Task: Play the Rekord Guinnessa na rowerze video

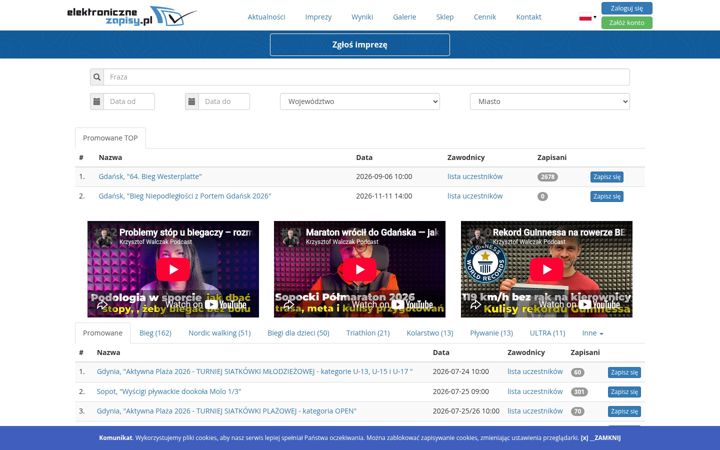Action: click(546, 269)
